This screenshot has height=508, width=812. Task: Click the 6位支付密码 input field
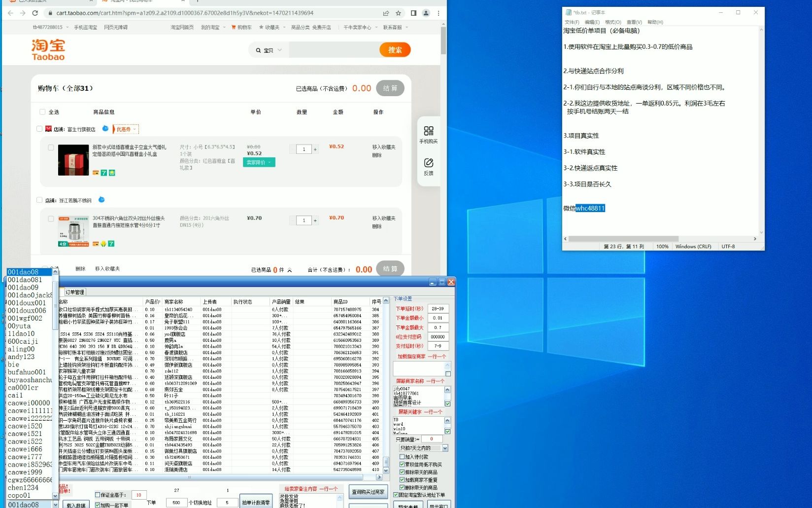pos(438,337)
